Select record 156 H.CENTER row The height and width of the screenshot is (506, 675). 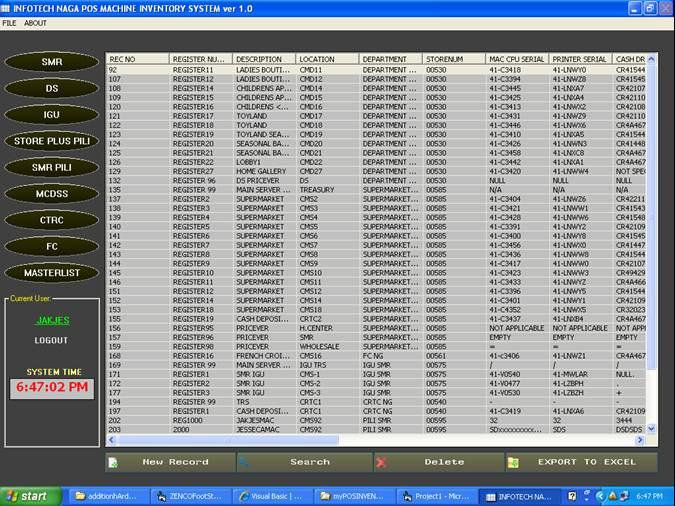pyautogui.click(x=376, y=328)
